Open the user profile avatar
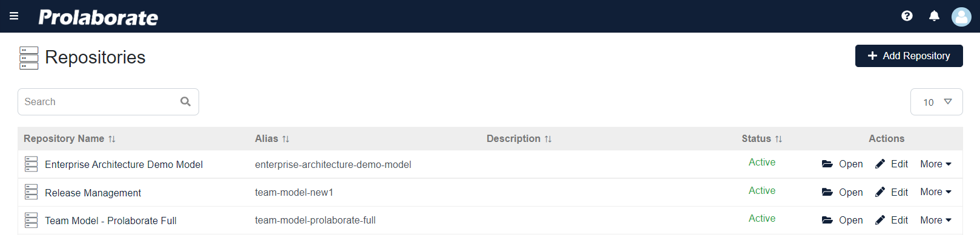 (961, 16)
